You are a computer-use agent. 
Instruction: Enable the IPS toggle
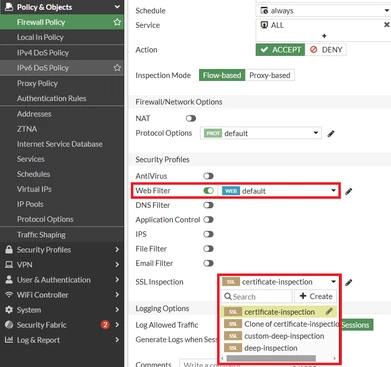(x=208, y=234)
